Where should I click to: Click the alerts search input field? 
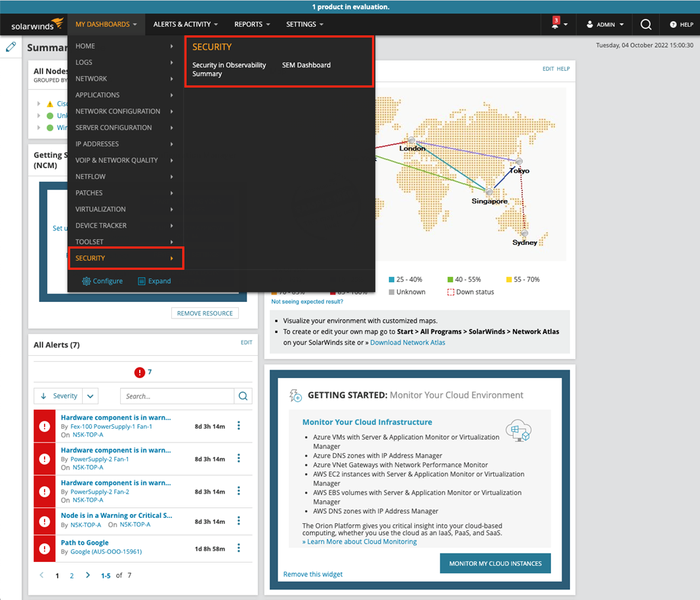pyautogui.click(x=177, y=396)
